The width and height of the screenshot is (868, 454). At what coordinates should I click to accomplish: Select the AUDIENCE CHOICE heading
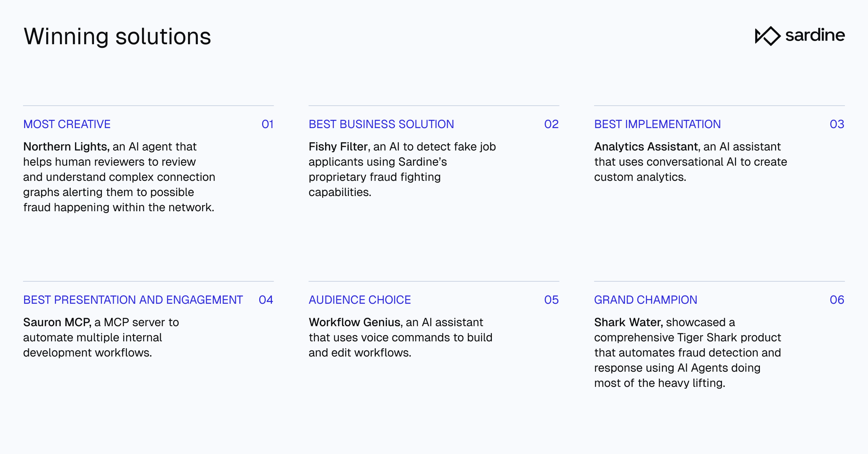point(360,300)
